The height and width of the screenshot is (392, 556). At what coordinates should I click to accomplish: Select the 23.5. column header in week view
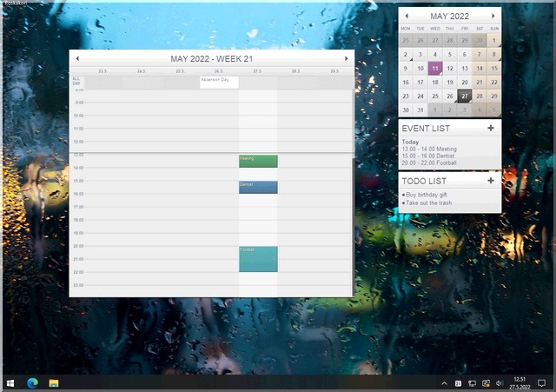[x=103, y=71]
